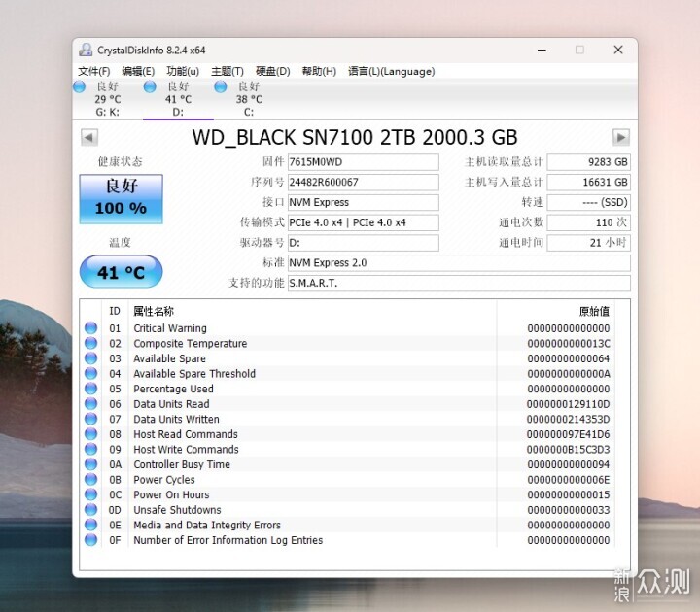700x612 pixels.
Task: Select the Critical Warning attribute name
Action: pos(170,328)
